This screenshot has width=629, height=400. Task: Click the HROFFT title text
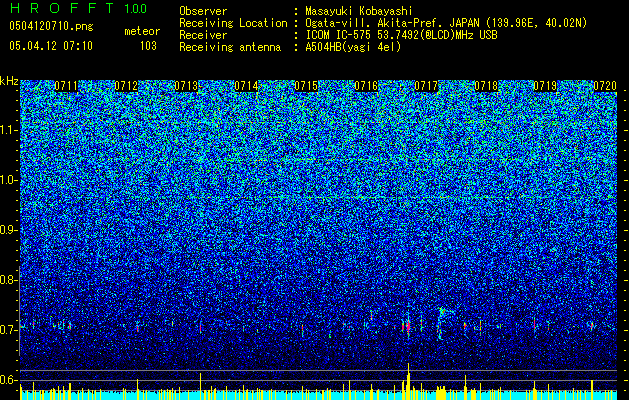tap(63, 8)
